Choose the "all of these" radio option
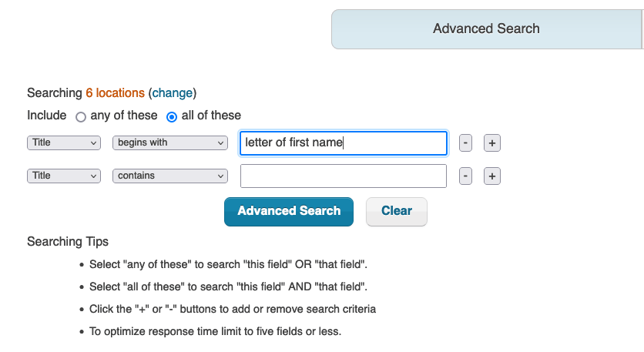The height and width of the screenshot is (352, 644). 172,117
